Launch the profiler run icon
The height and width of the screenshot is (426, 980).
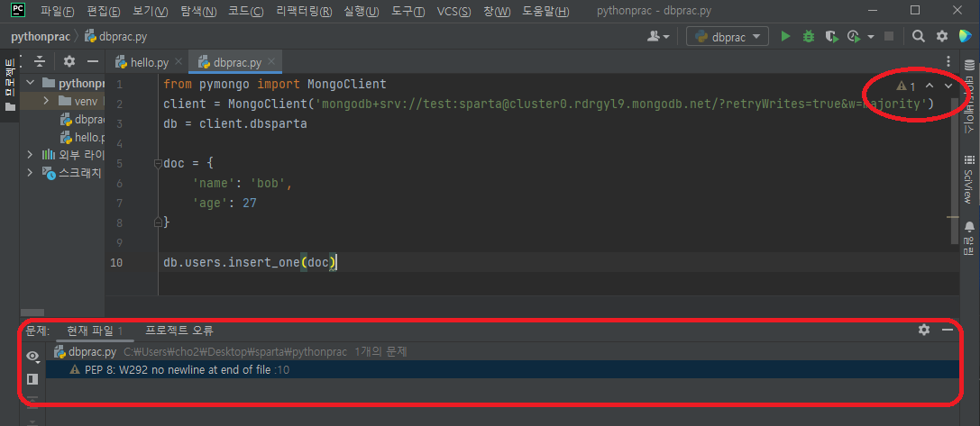pyautogui.click(x=854, y=37)
